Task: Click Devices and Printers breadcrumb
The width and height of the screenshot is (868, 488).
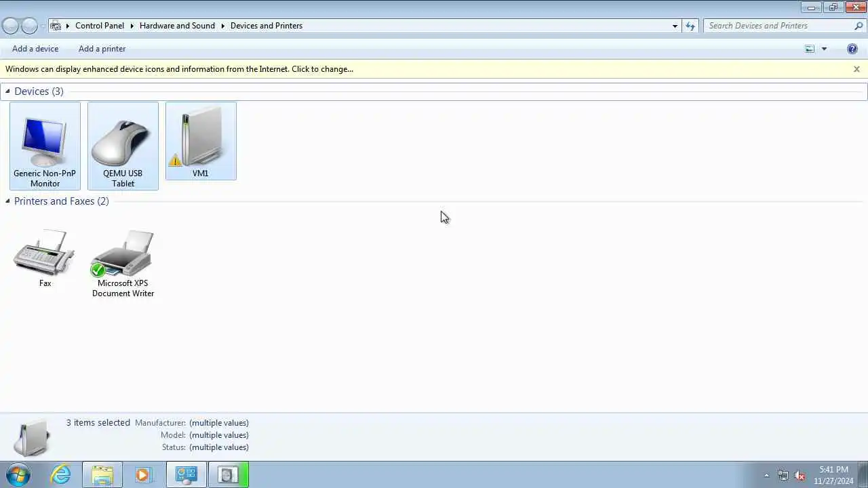Action: 267,26
